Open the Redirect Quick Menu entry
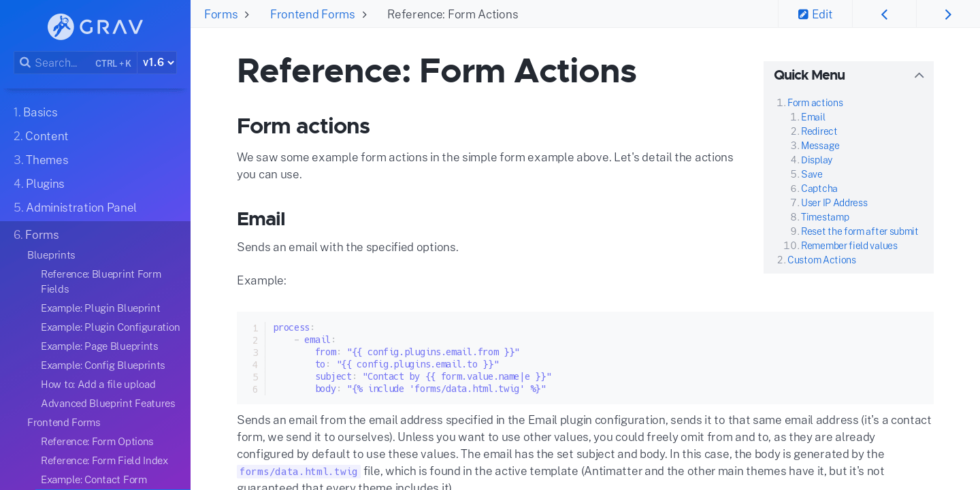 (x=819, y=131)
